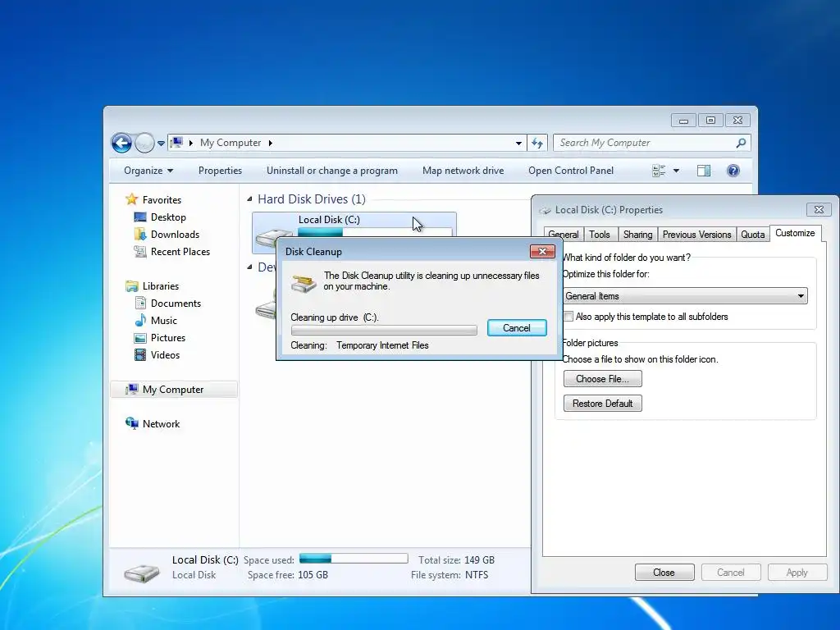Screen dimensions: 840x630
Task: Click Open Control Panel
Action: click(571, 171)
